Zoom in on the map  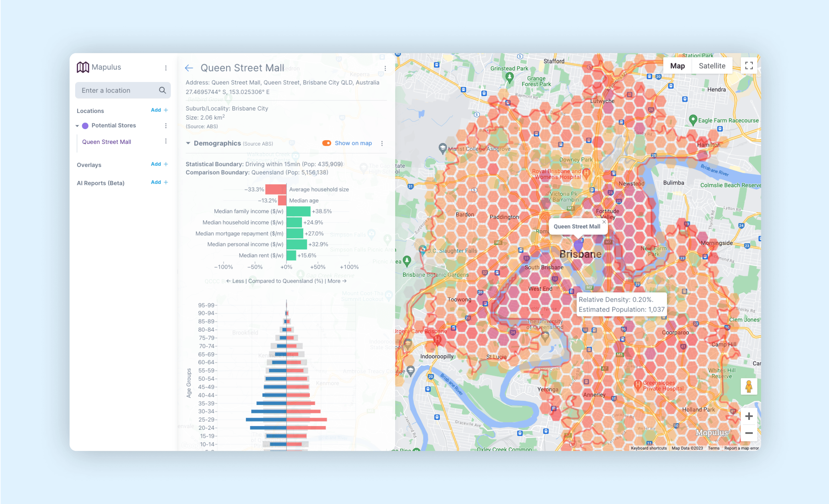[749, 416]
